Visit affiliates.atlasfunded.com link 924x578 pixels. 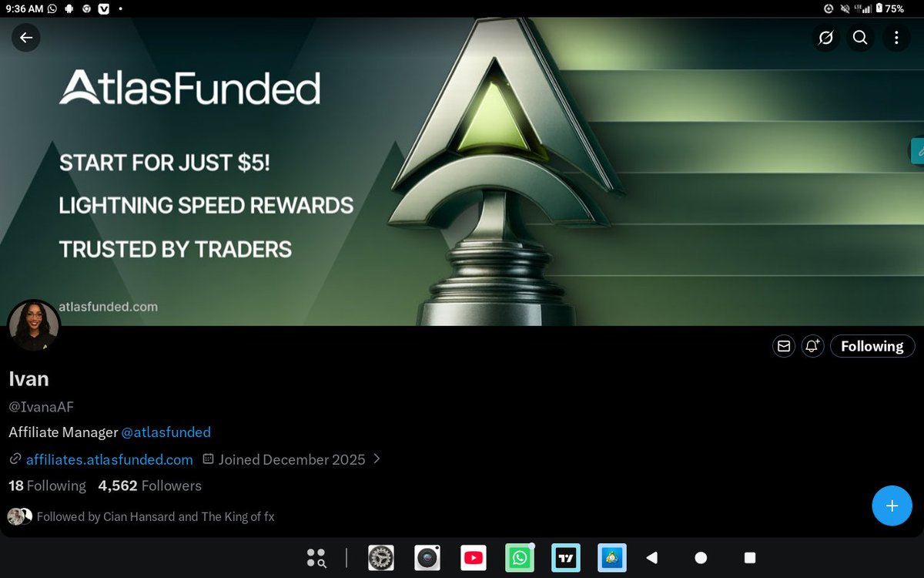[109, 460]
